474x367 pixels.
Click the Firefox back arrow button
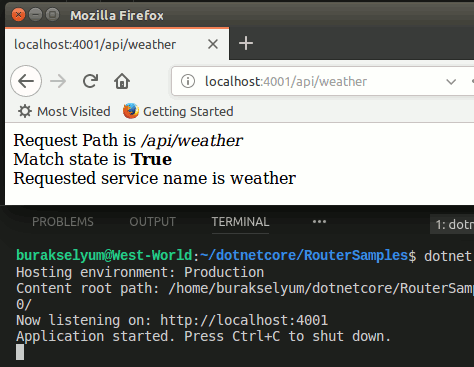click(x=26, y=81)
